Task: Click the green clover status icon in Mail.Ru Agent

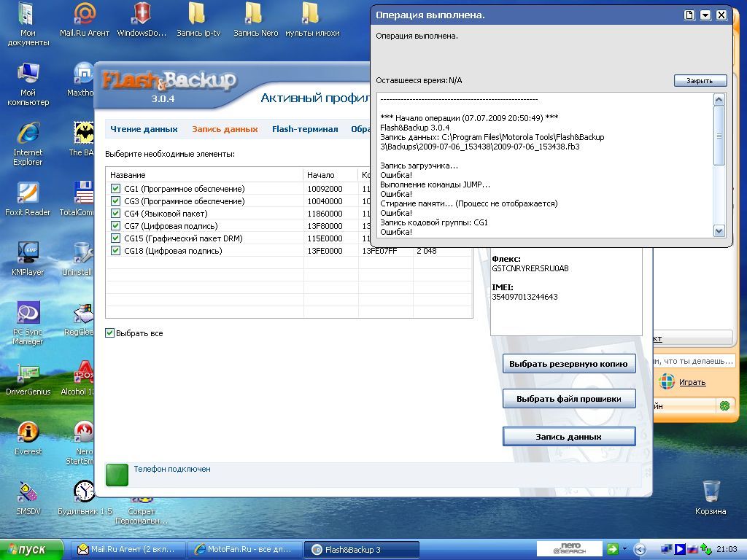Action: (x=724, y=405)
